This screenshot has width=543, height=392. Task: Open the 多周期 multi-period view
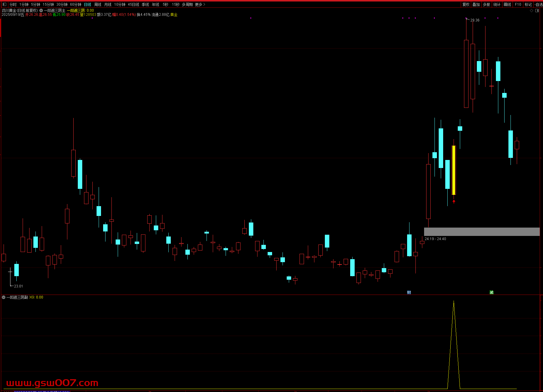tap(187, 4)
